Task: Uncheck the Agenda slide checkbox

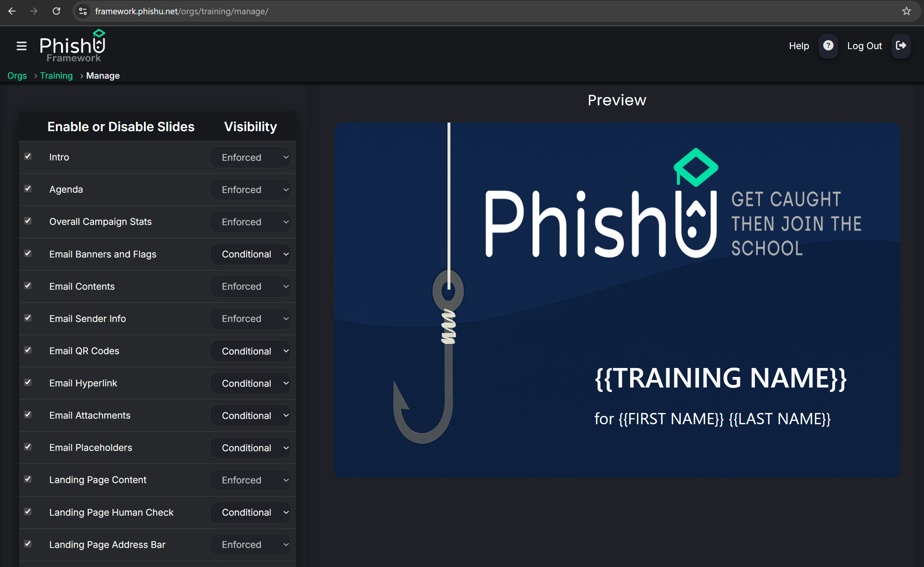Action: 28,189
